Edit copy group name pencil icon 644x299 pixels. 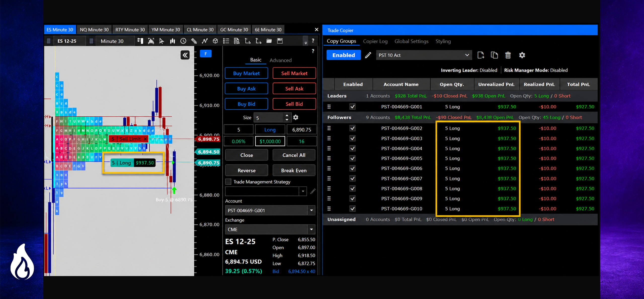coord(368,55)
